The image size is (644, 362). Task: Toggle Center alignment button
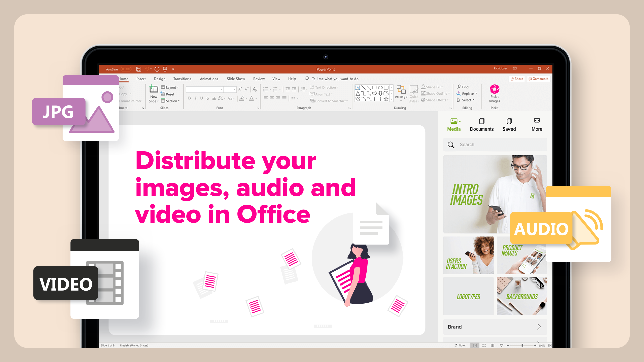click(272, 98)
